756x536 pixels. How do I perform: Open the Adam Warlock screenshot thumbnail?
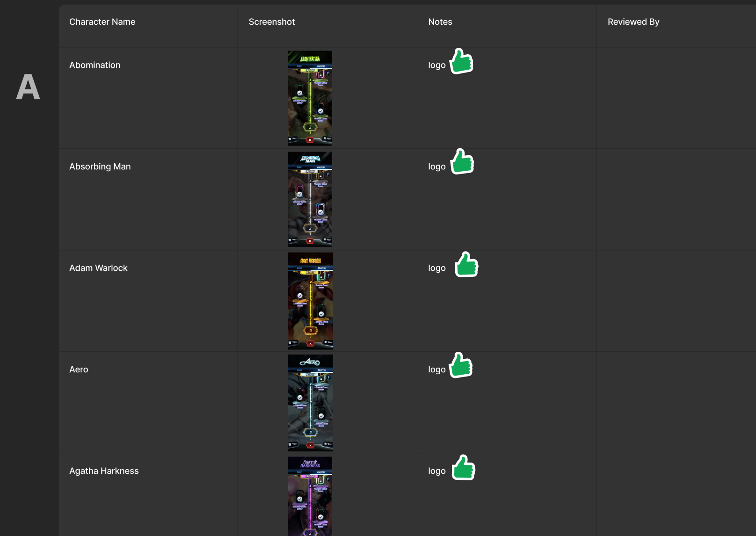[x=311, y=301]
